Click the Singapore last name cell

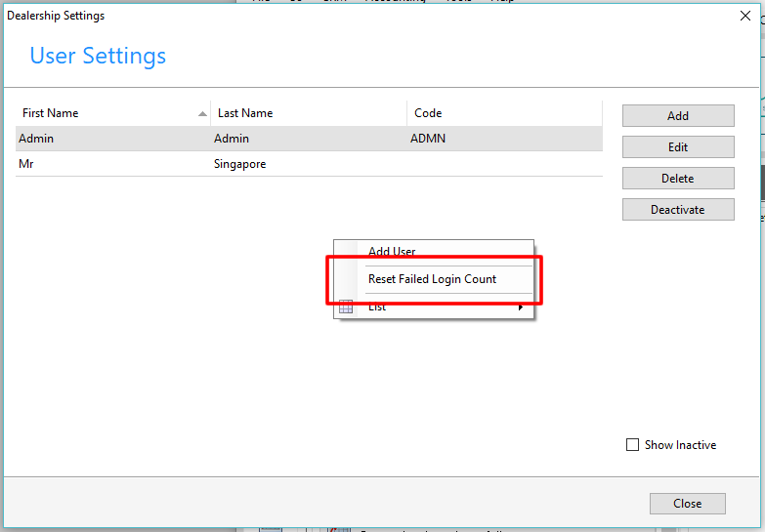coord(239,164)
